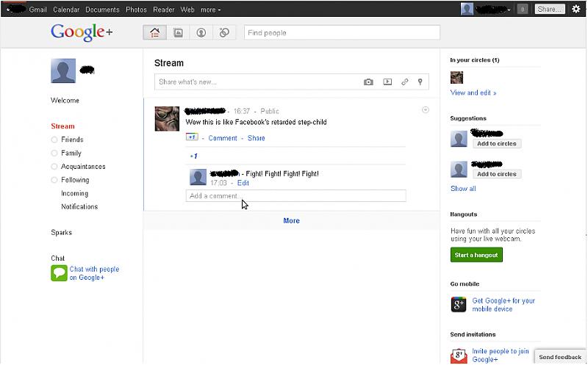The height and width of the screenshot is (365, 588).
Task: Add a link with the link icon
Action: (404, 82)
